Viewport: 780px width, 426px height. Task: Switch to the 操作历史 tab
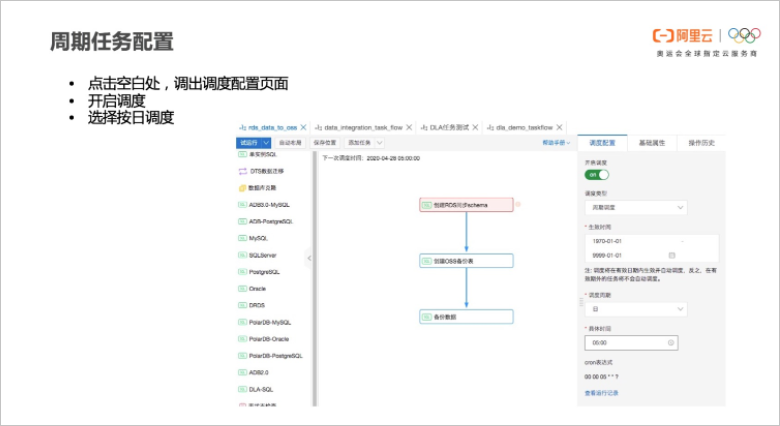[x=701, y=143]
